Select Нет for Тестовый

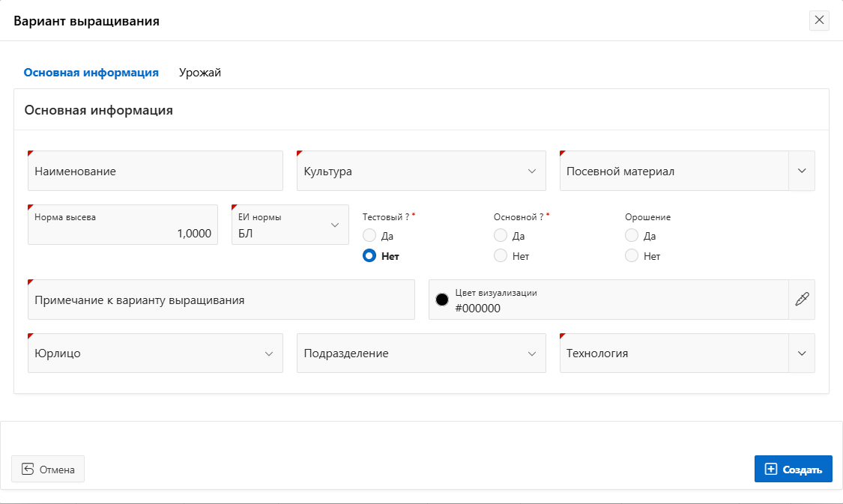369,255
